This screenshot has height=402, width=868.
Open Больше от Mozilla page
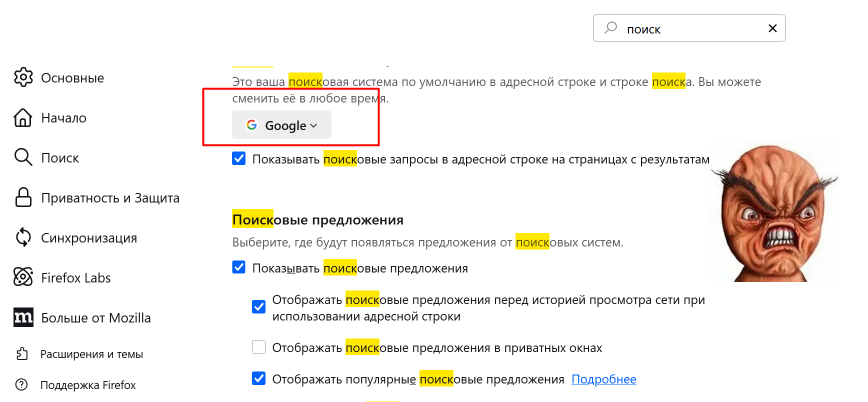pos(95,318)
